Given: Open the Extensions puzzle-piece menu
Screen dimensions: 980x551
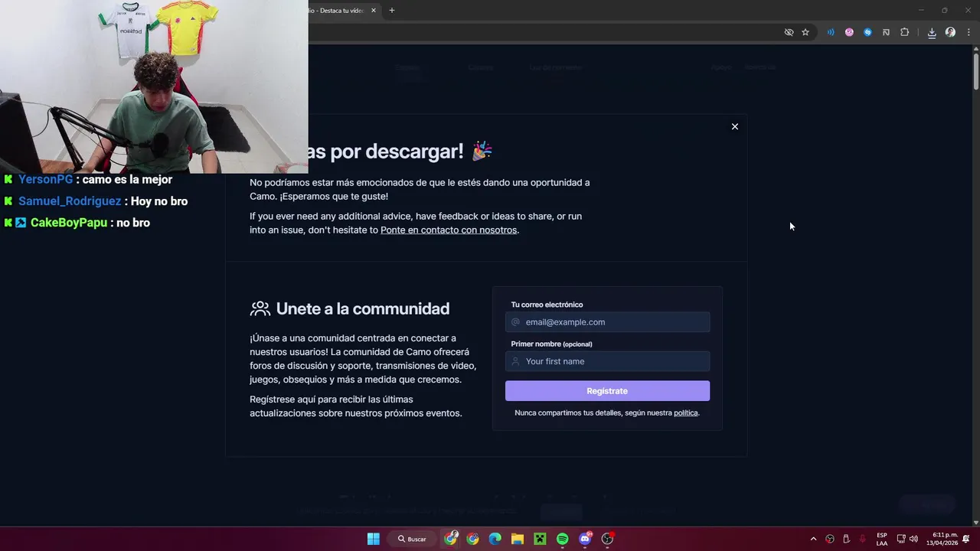Looking at the screenshot, I should (x=904, y=32).
